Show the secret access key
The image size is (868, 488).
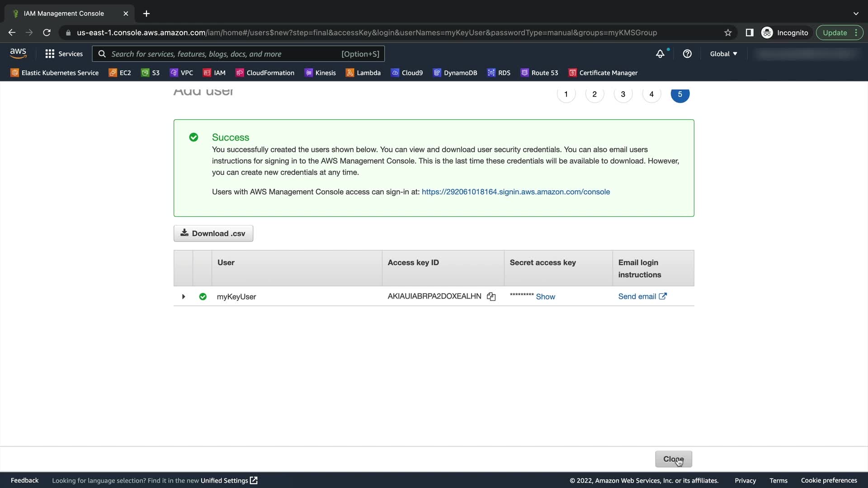[x=545, y=297]
